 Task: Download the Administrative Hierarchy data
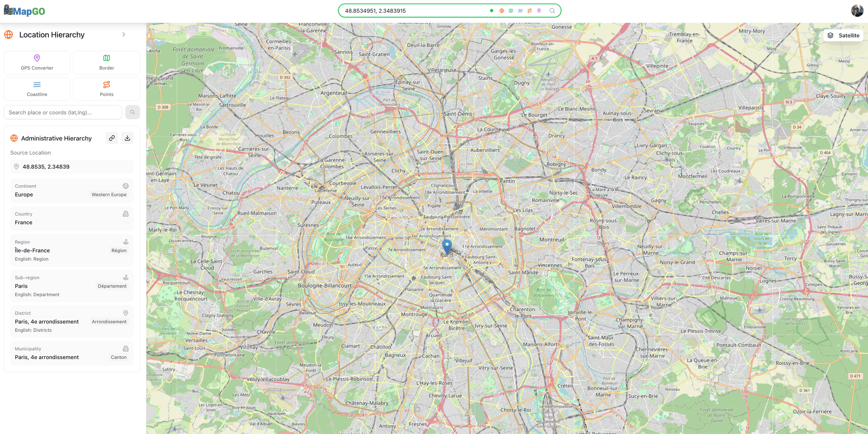click(127, 138)
